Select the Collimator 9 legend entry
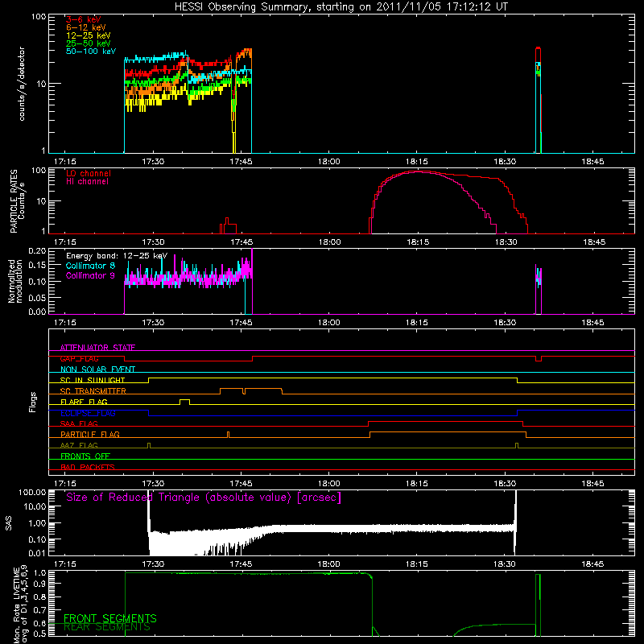The image size is (644, 644). (90, 275)
